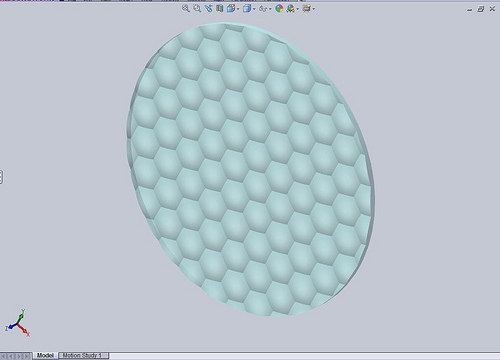Click the Previous View icon
Screen dimensions: 500x360
(x=209, y=8)
